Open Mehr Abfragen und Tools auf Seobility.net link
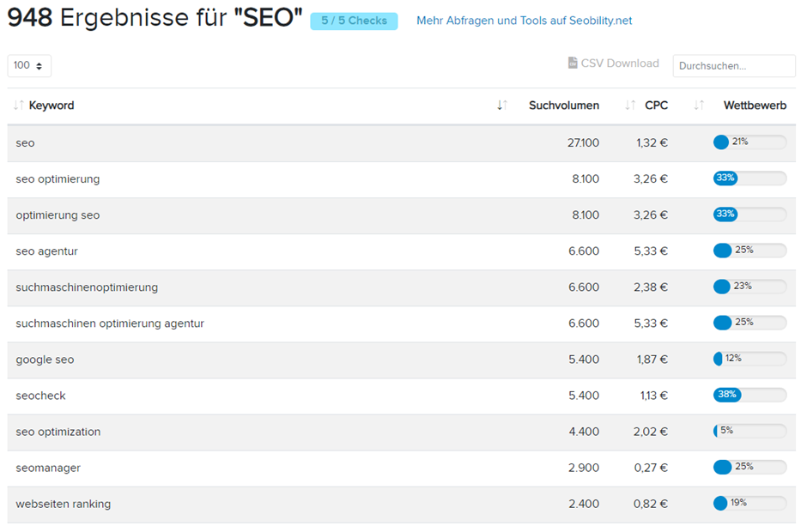The height and width of the screenshot is (532, 807). coord(524,21)
